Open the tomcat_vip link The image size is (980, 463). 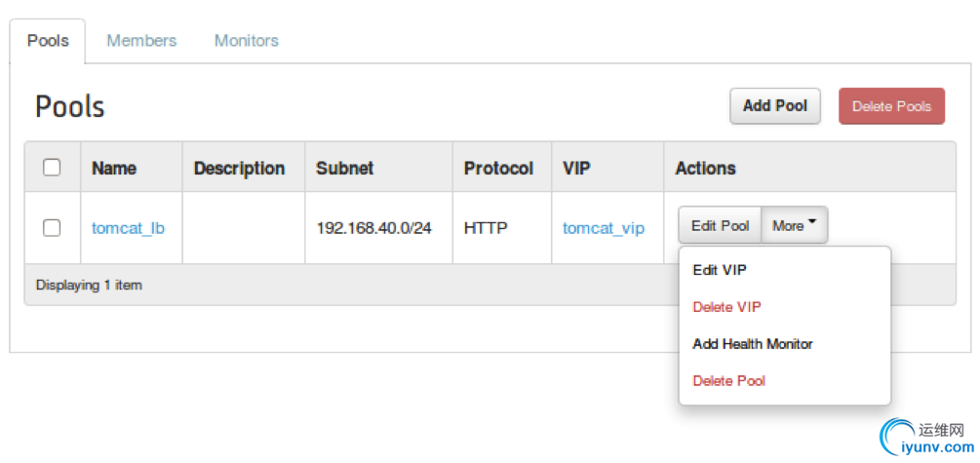click(603, 228)
